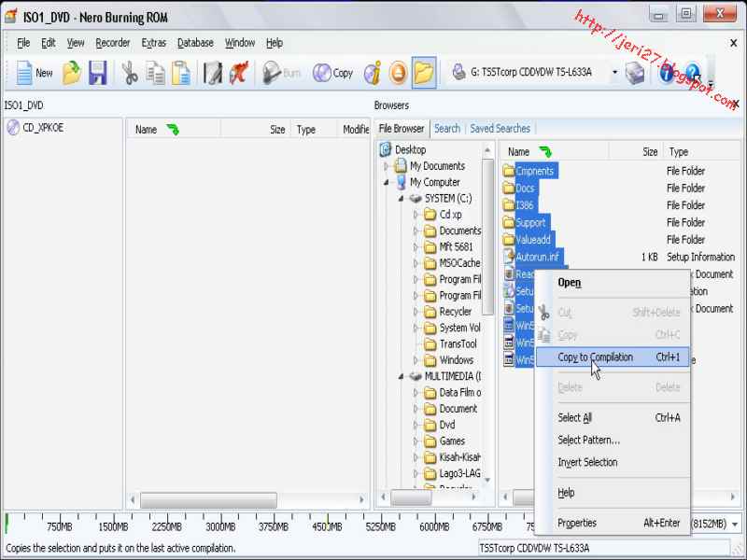Open the Extras menu
This screenshot has width=747, height=560.
pyautogui.click(x=153, y=43)
